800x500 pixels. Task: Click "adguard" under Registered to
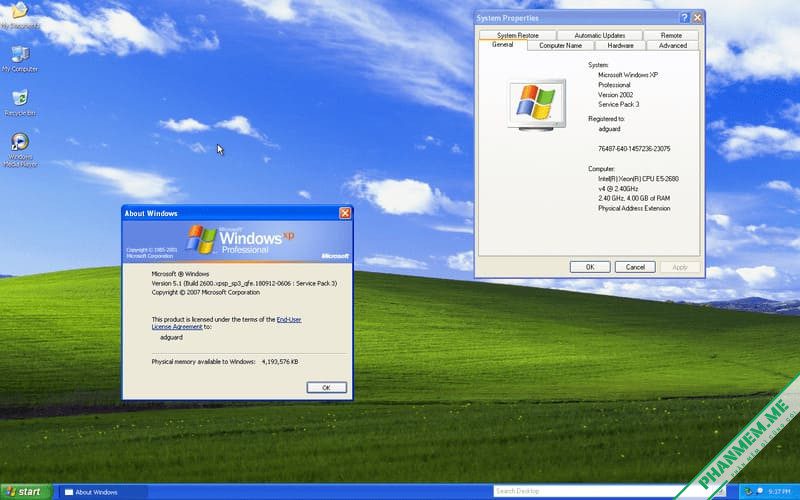(609, 129)
